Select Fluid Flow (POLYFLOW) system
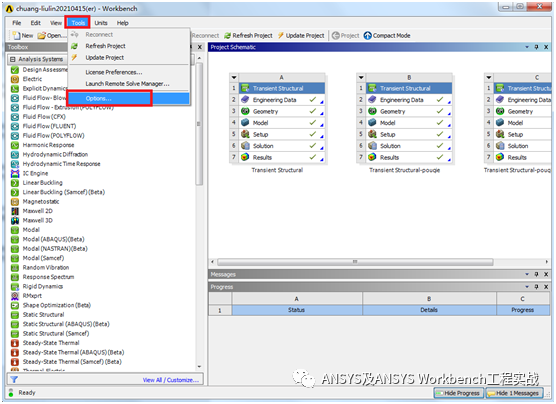Screen dimensions: 556x404 point(54,135)
